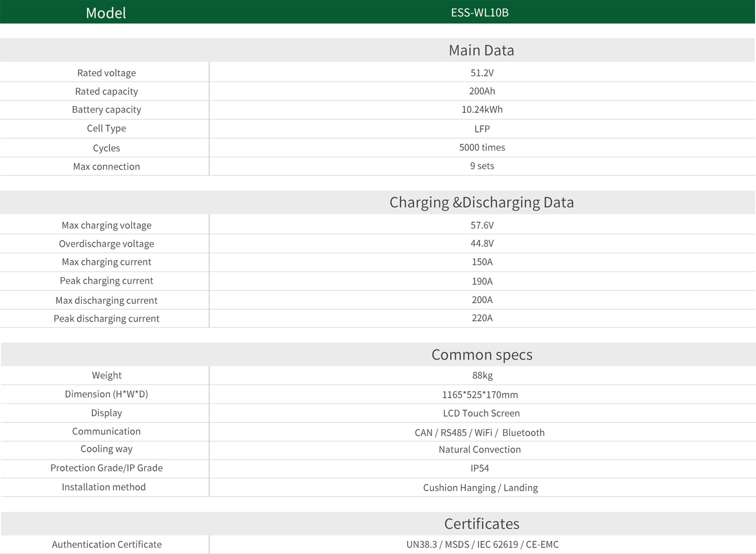Viewport: 756px width, 554px height.
Task: Select the 57.6V max charging voltage value
Action: (482, 225)
